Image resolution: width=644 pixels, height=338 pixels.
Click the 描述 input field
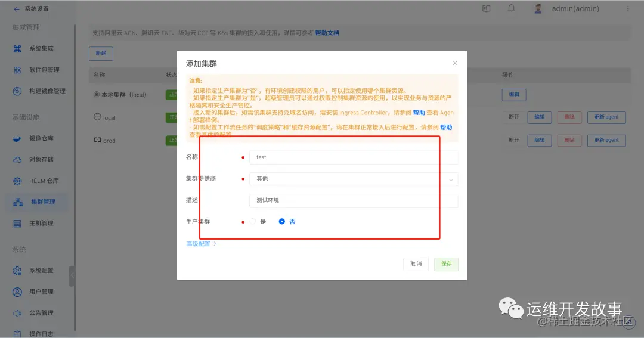[x=354, y=200]
